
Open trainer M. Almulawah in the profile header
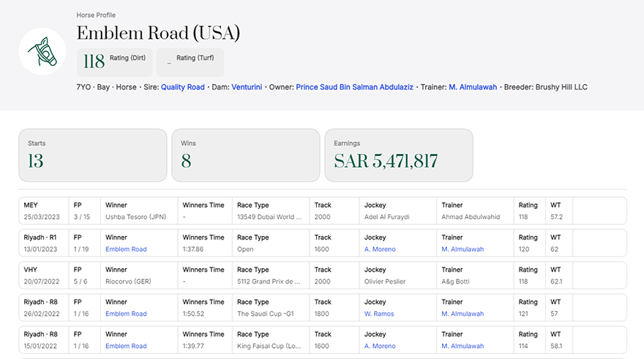(x=473, y=87)
